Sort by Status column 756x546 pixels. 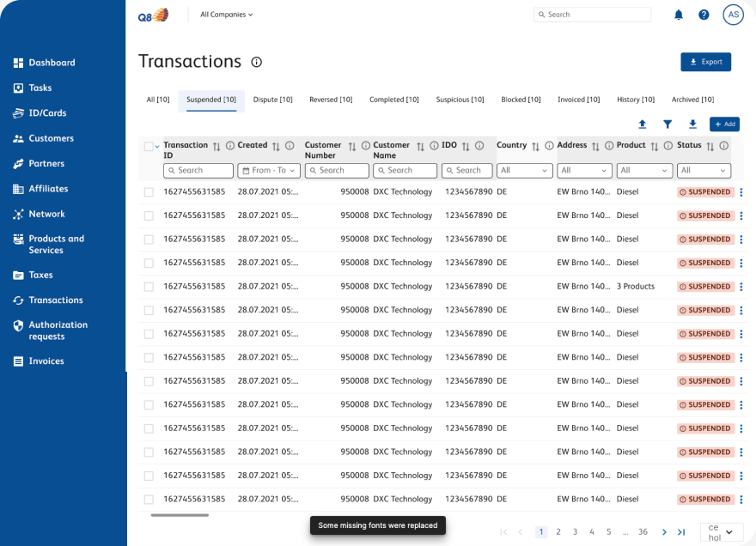(x=710, y=147)
